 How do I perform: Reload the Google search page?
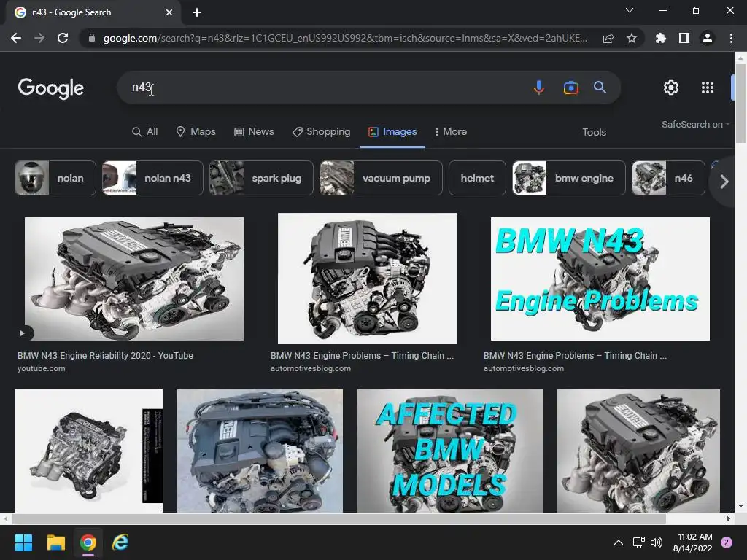point(63,38)
